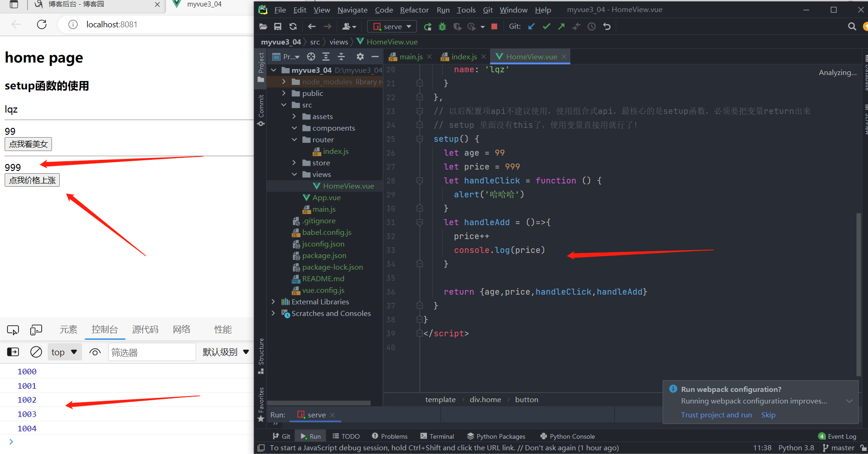Clear the browser console
Viewport: 868px width, 454px height.
[x=36, y=352]
